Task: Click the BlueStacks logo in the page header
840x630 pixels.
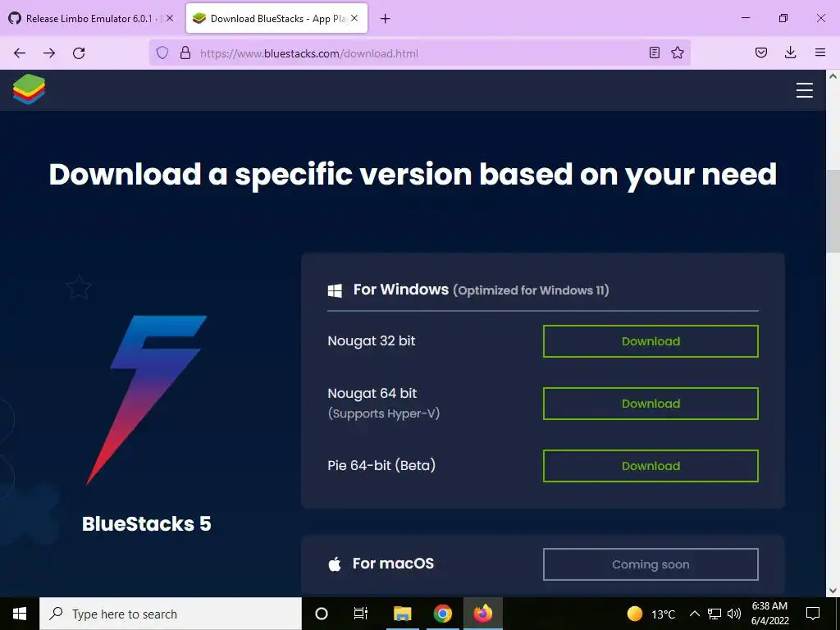Action: tap(29, 89)
